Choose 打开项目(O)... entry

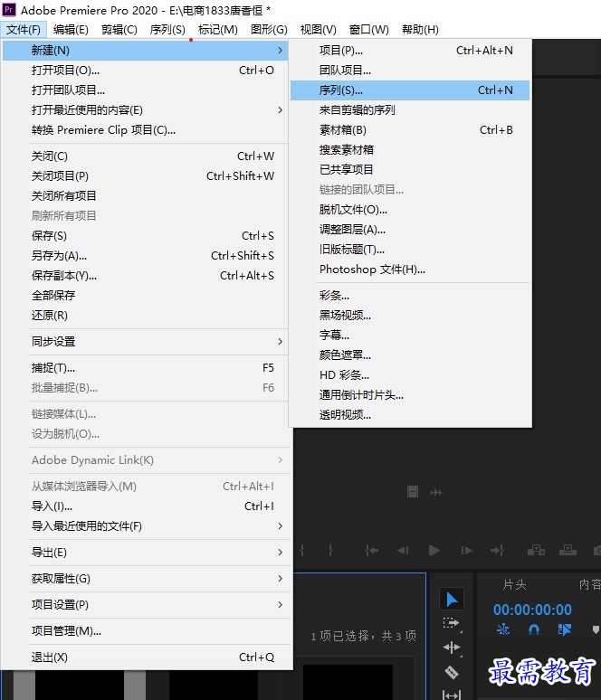click(x=145, y=70)
